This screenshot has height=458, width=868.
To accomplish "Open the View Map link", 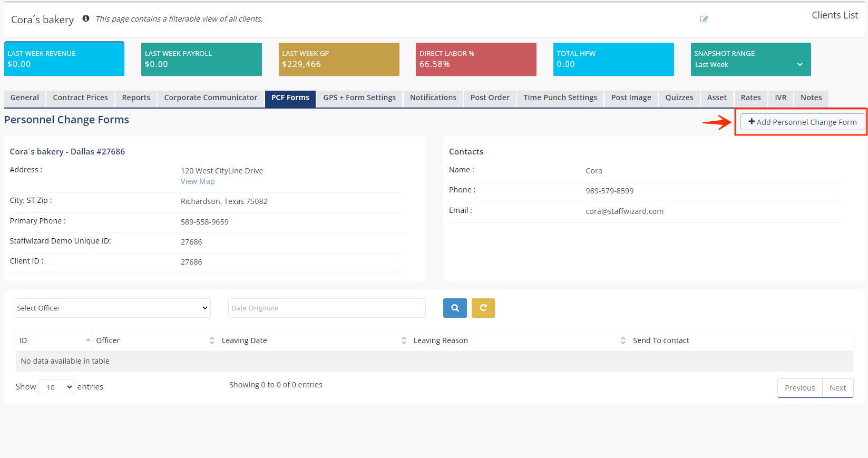I will (x=198, y=181).
